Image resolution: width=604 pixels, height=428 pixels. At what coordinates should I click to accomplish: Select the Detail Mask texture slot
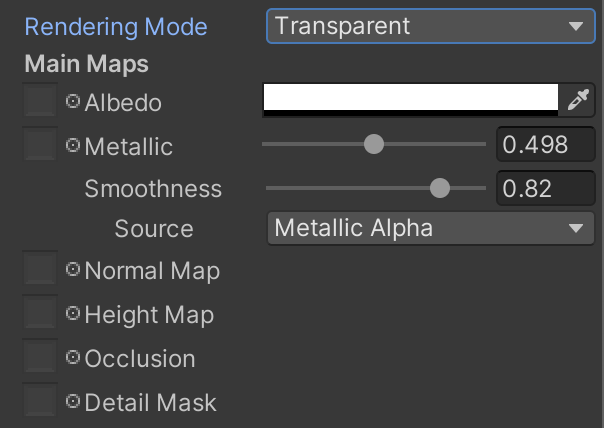tap(40, 399)
